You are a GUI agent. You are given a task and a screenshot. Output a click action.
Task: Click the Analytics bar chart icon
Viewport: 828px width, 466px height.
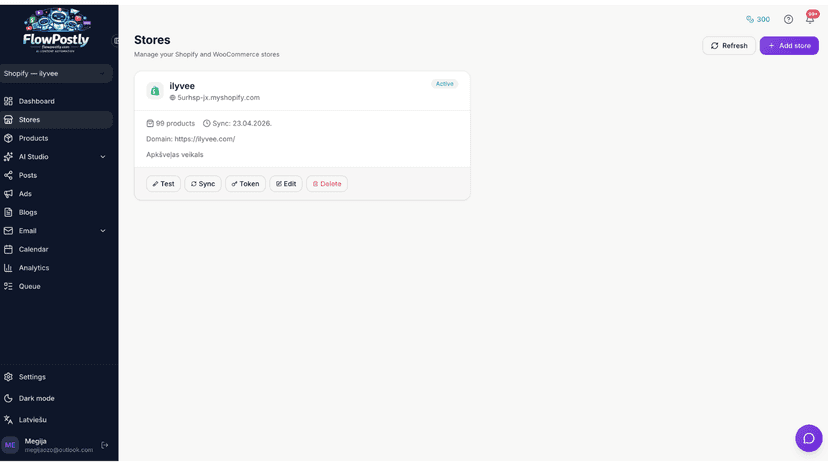(8, 267)
